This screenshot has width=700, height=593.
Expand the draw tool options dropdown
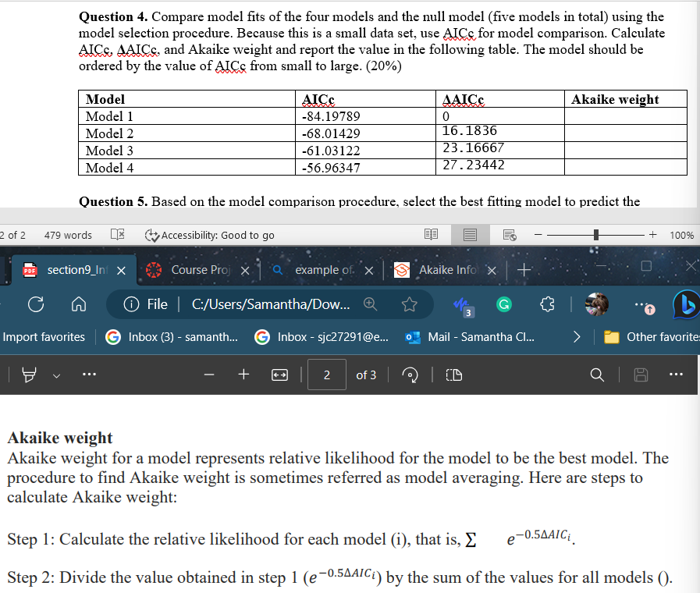tap(56, 376)
